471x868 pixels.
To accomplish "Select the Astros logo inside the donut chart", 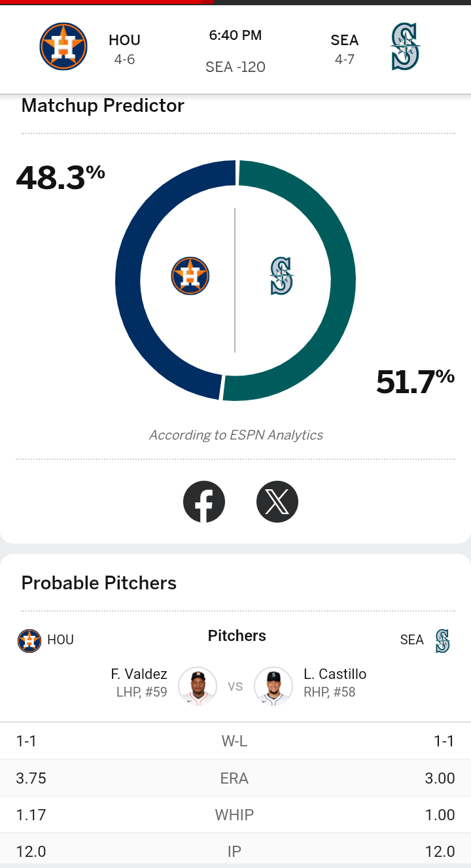I will (190, 275).
